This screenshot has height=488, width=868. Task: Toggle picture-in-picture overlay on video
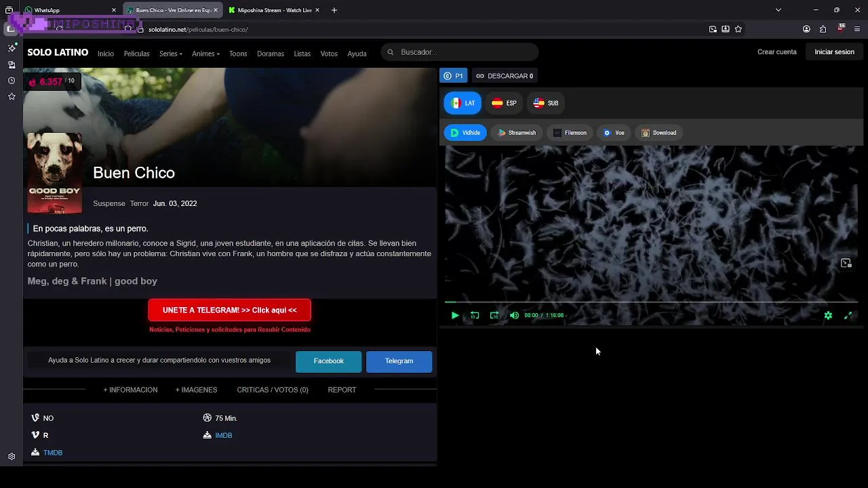(846, 263)
